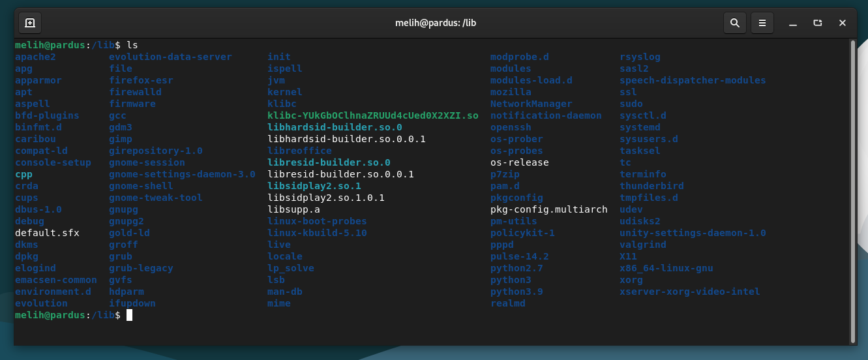868x360 pixels.
Task: Click the 'gnome-tweak-tool' entry
Action: 156,198
